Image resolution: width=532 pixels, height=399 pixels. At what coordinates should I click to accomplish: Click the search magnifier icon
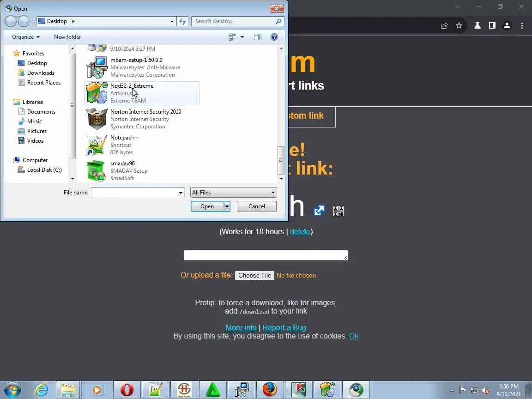pos(278,21)
